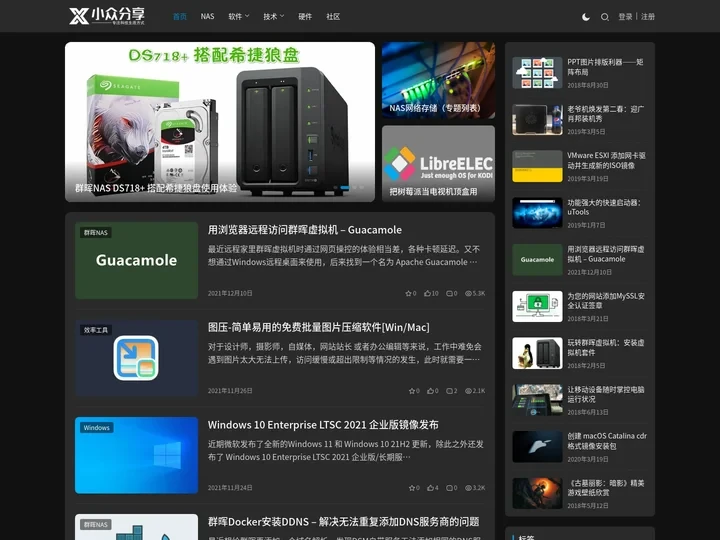720x540 pixels.
Task: Open sidebar post MySSL安全认证签章
Action: (606, 300)
